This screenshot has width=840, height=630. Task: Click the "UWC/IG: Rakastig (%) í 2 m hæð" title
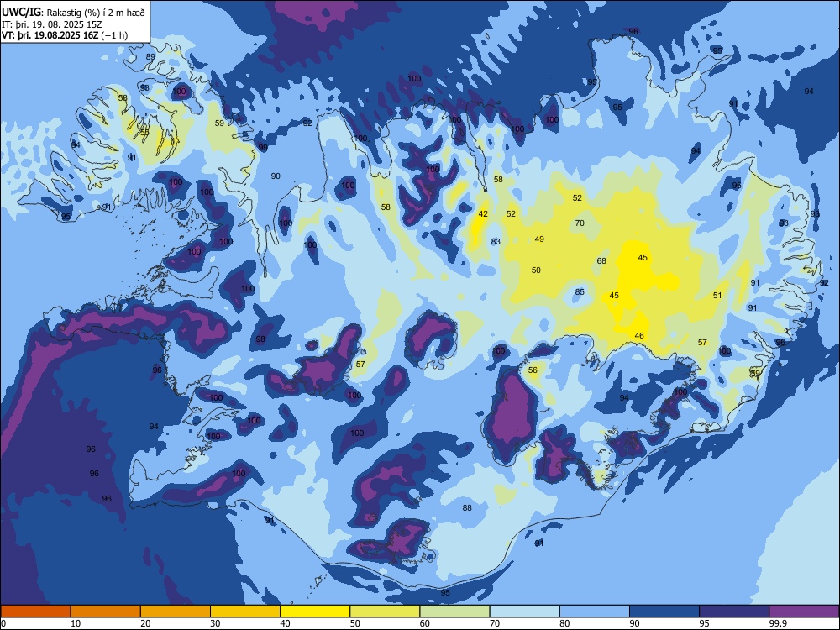tap(73, 13)
